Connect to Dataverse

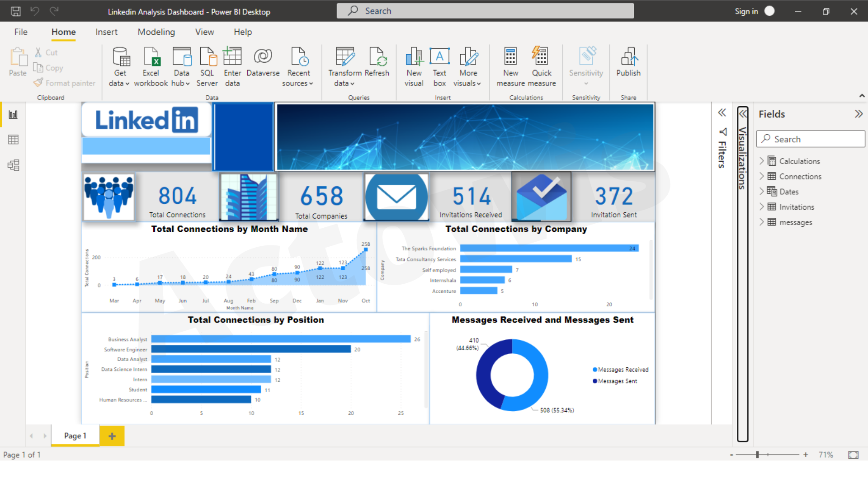(263, 62)
